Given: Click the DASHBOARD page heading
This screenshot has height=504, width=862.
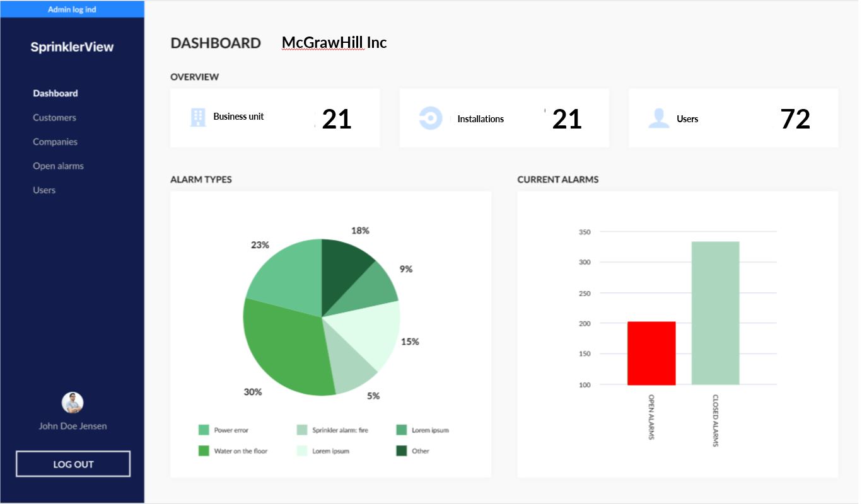Looking at the screenshot, I should coord(216,43).
